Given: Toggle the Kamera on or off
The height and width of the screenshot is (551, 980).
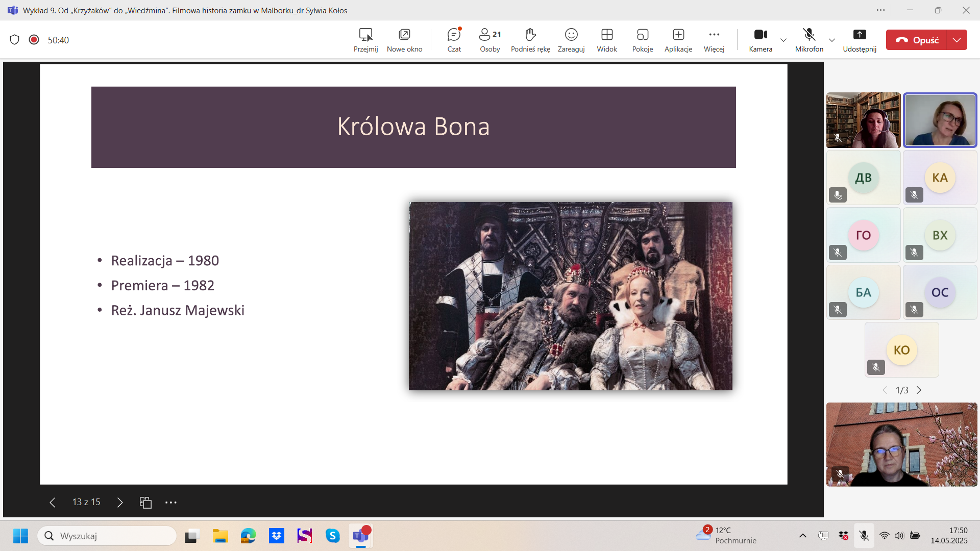Looking at the screenshot, I should click(x=761, y=40).
